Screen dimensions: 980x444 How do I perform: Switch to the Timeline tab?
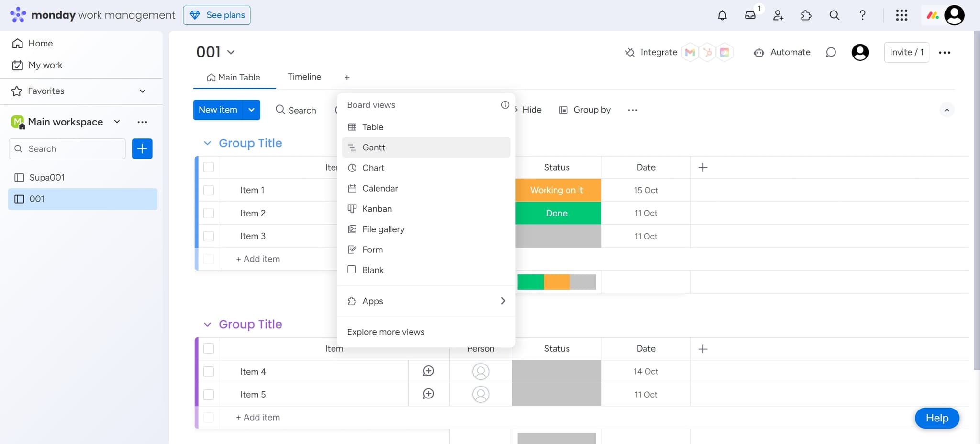tap(304, 77)
